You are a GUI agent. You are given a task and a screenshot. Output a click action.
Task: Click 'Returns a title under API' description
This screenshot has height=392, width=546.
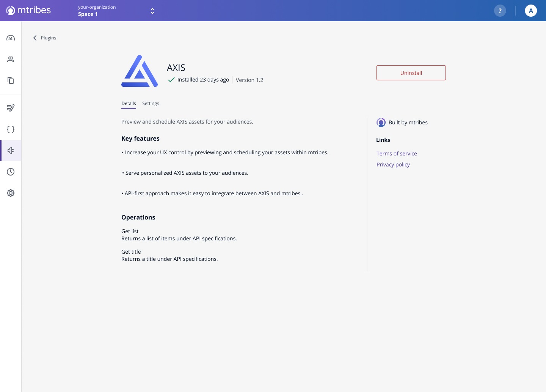pyautogui.click(x=169, y=259)
